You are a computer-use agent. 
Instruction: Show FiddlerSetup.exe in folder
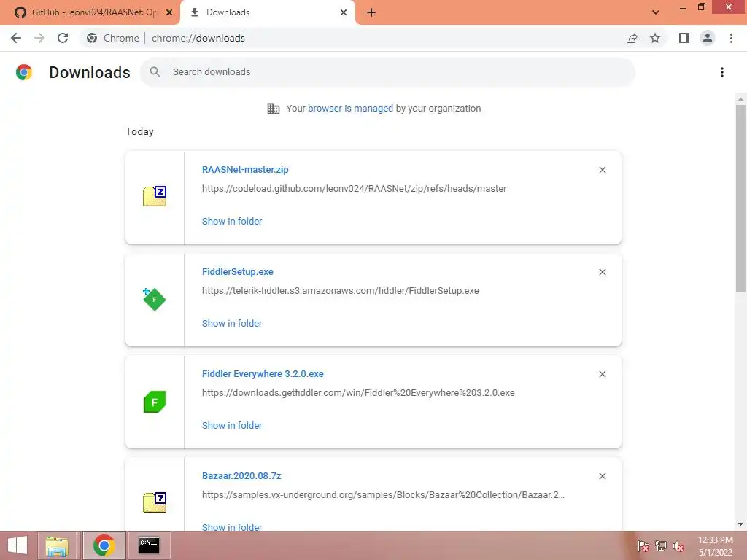[x=232, y=323]
